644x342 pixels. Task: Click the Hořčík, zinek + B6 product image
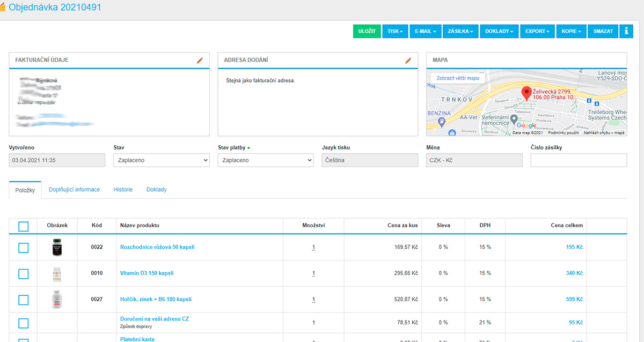pyautogui.click(x=57, y=299)
